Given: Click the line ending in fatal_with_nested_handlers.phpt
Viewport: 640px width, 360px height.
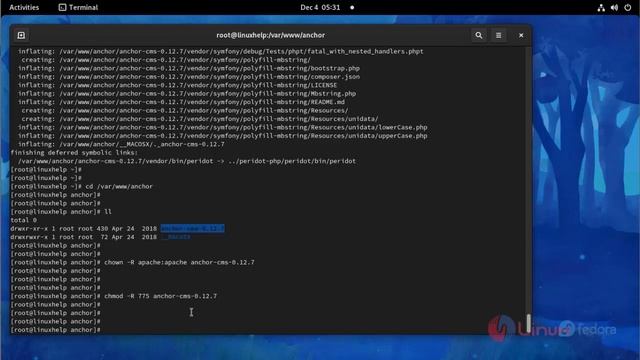Looking at the screenshot, I should click(220, 51).
